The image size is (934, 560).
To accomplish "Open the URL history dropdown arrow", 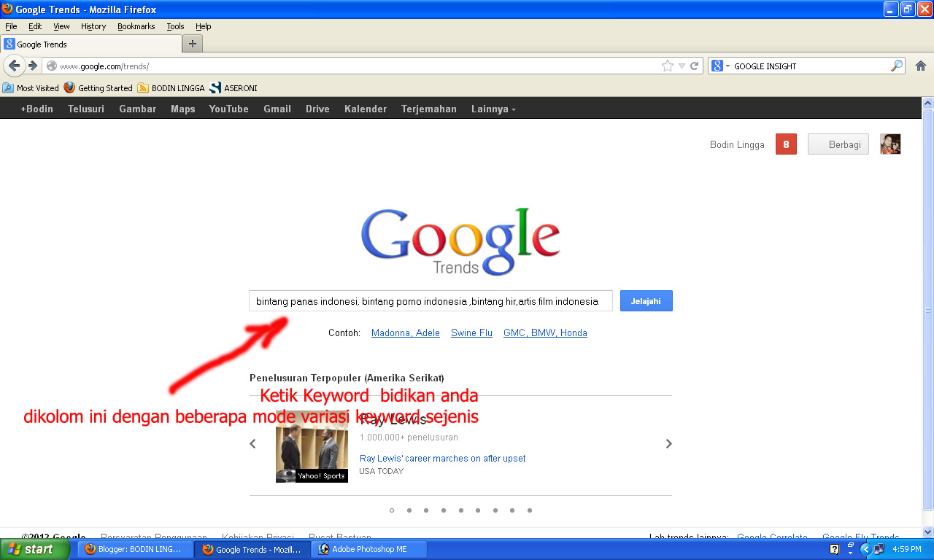I will [682, 66].
